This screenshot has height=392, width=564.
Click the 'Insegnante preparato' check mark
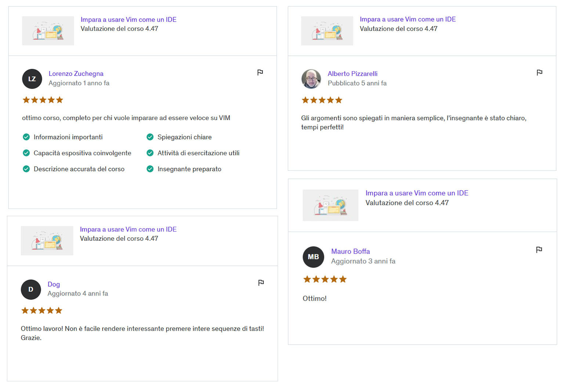pyautogui.click(x=150, y=169)
